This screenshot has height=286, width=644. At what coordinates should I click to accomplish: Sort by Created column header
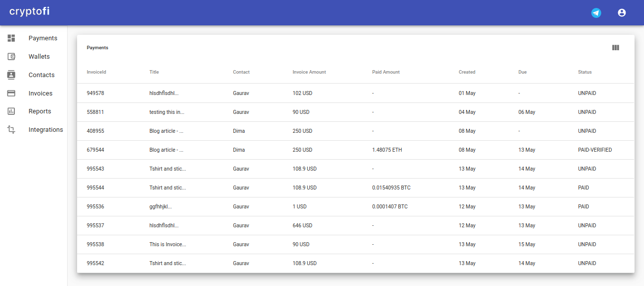click(467, 72)
